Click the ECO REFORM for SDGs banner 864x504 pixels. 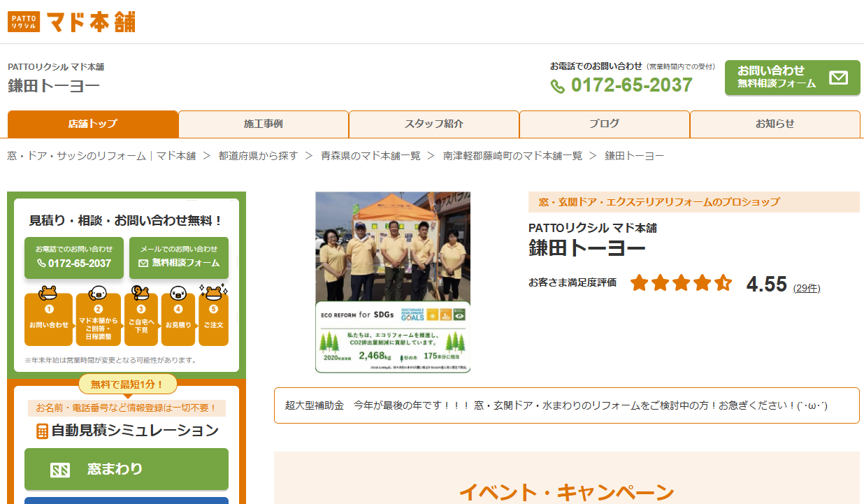[x=393, y=337]
